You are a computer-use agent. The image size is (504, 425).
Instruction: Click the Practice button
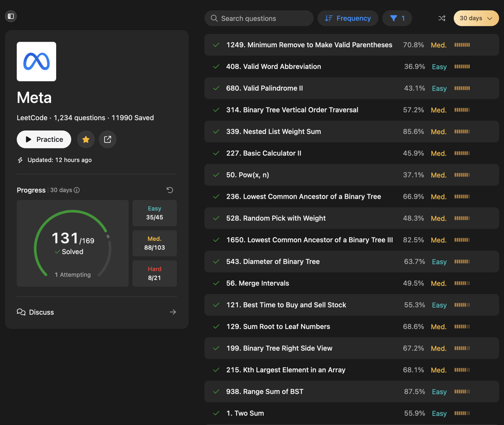point(44,139)
